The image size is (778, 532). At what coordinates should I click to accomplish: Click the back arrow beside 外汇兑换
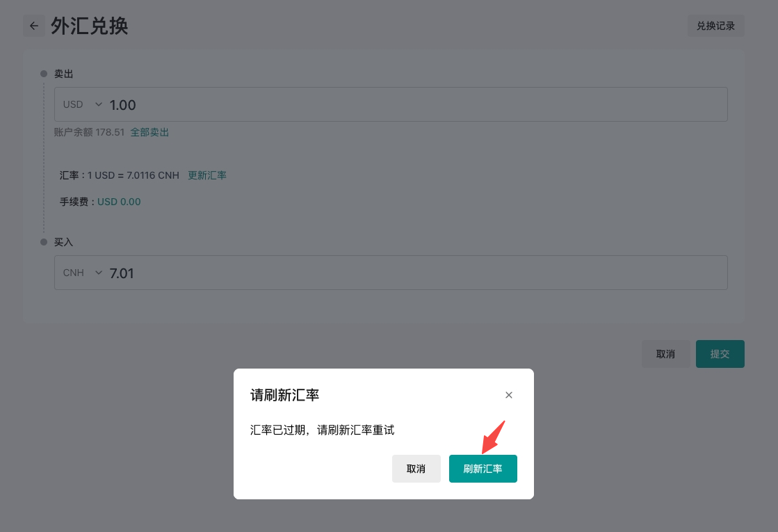click(34, 26)
